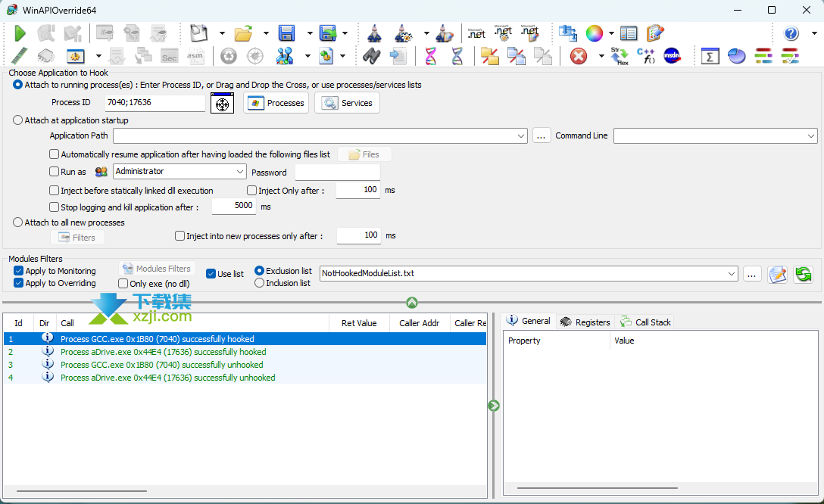Image resolution: width=824 pixels, height=504 pixels.
Task: Select Attach to running process(es) option
Action: (x=18, y=85)
